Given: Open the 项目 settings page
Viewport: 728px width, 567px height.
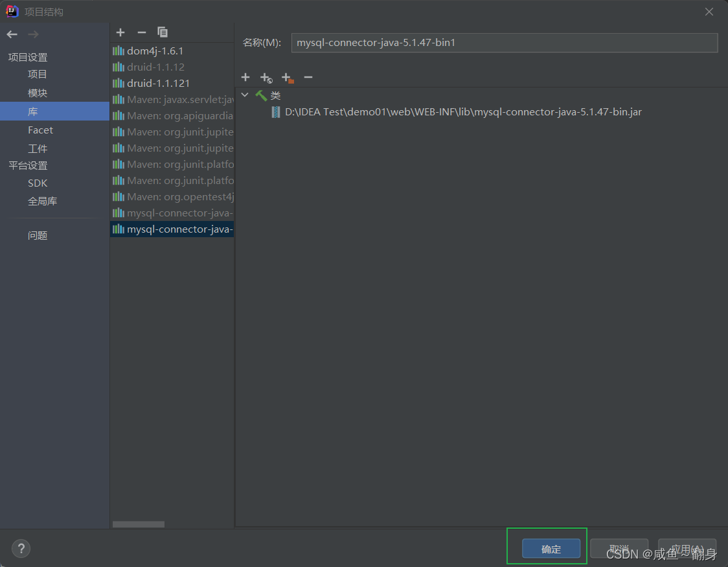Looking at the screenshot, I should [37, 75].
